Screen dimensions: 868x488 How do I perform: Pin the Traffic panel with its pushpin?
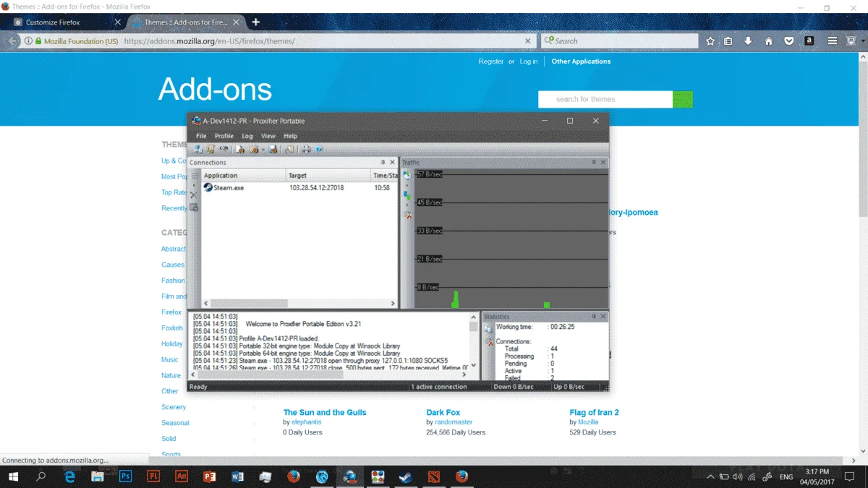tap(593, 163)
